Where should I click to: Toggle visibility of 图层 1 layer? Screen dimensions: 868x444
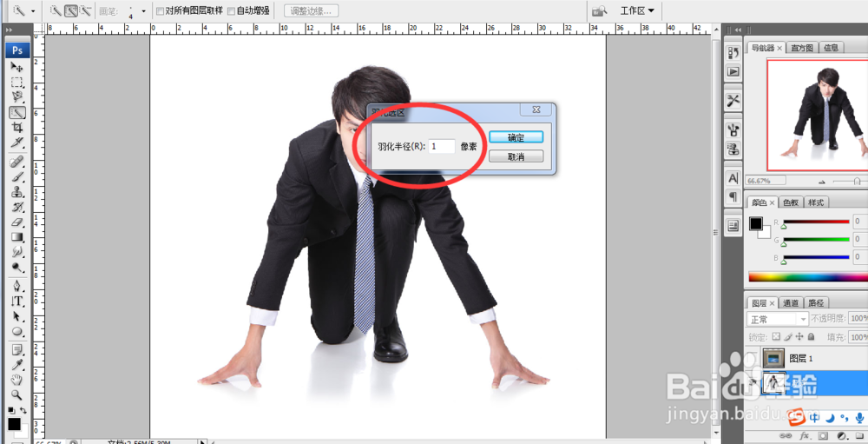click(x=752, y=358)
